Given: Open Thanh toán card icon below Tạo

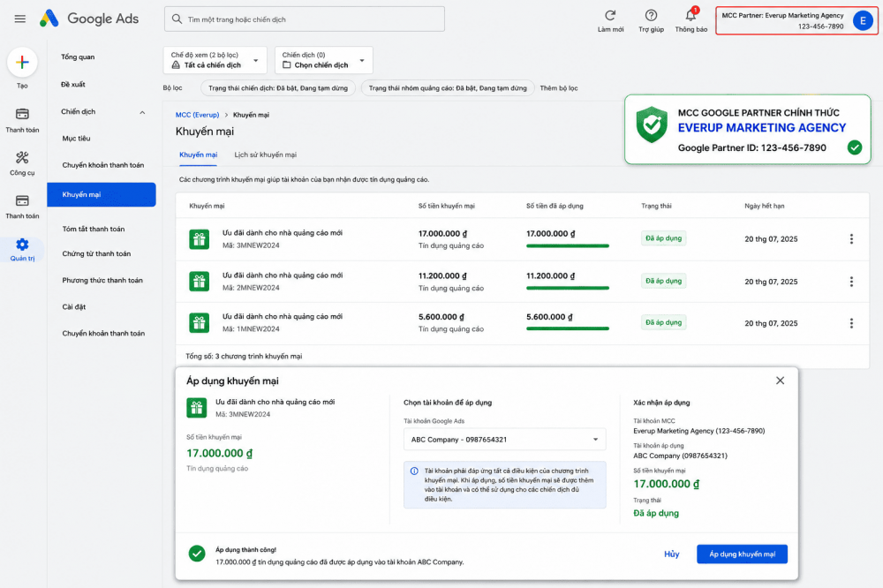Looking at the screenshot, I should [22, 115].
